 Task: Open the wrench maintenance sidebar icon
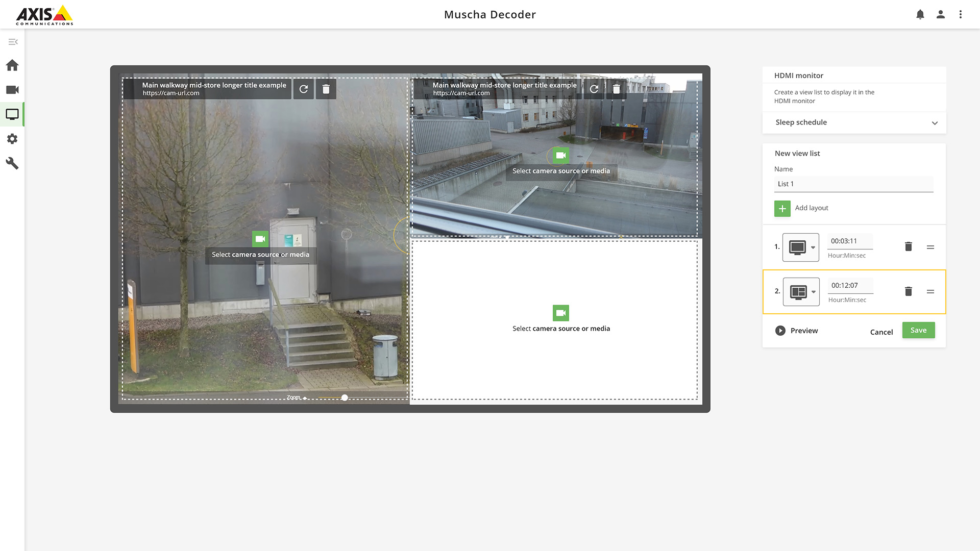[12, 163]
